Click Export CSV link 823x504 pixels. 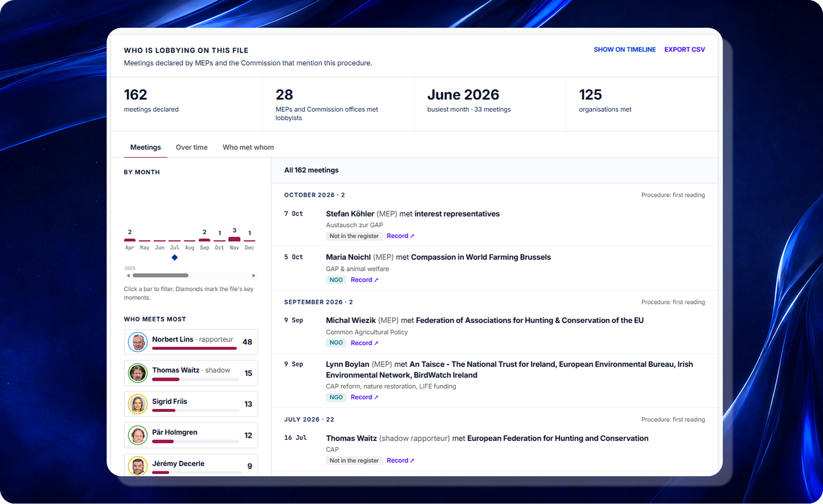(685, 50)
